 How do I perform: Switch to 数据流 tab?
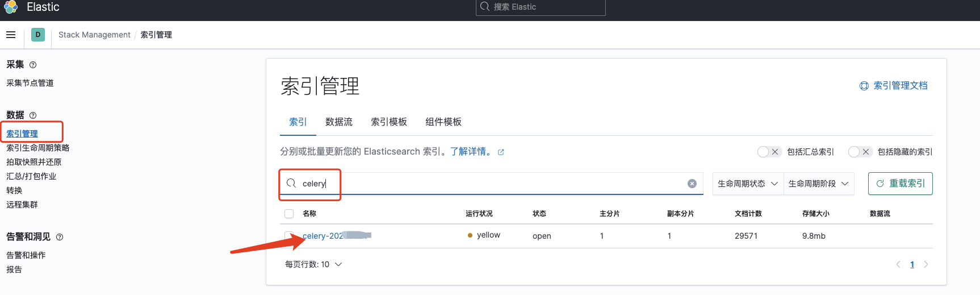[x=338, y=122]
